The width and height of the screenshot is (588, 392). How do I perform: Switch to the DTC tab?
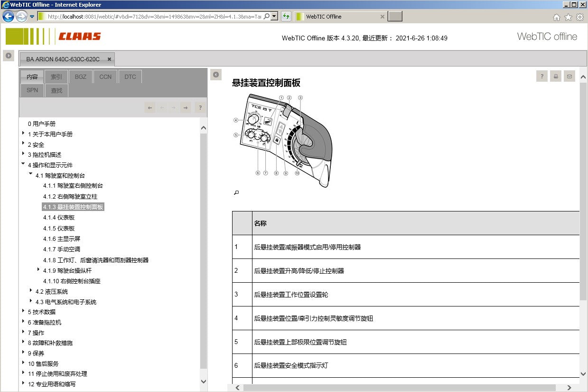[x=130, y=76]
